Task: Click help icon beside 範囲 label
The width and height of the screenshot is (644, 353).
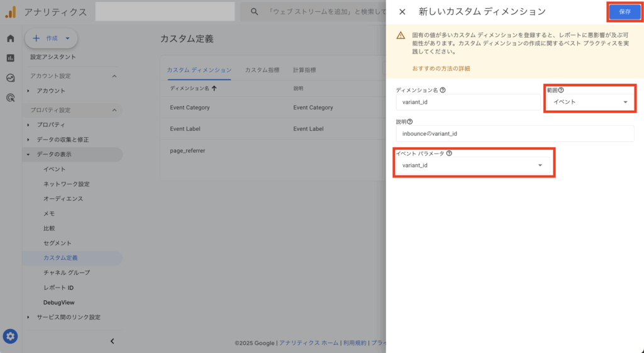Action: [561, 90]
